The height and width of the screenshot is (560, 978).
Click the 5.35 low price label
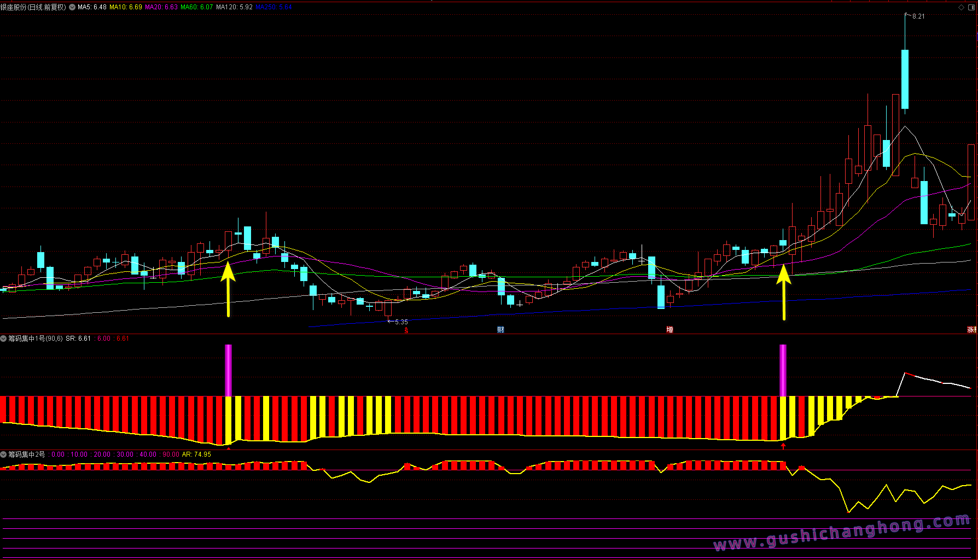(401, 322)
